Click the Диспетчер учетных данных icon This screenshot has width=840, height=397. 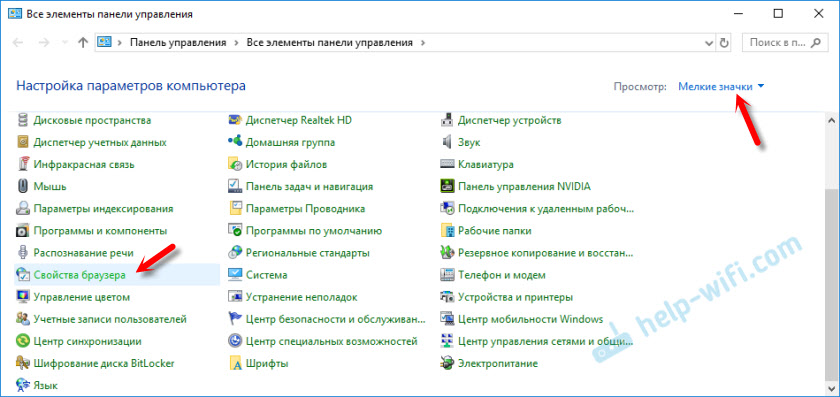tap(22, 143)
